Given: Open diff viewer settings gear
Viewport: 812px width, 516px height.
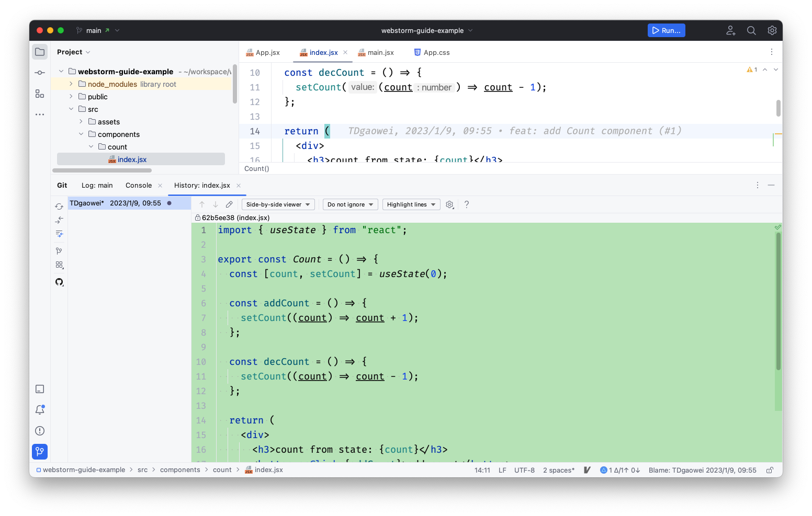Looking at the screenshot, I should point(449,204).
